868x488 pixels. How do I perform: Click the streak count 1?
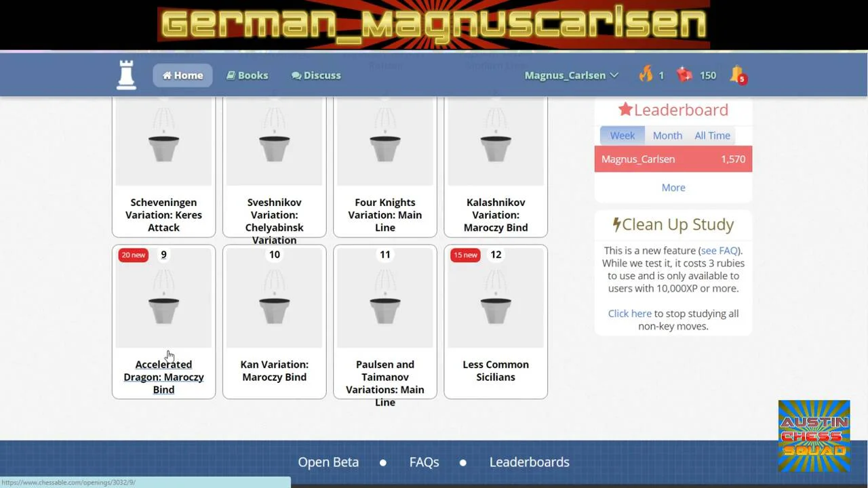(661, 75)
